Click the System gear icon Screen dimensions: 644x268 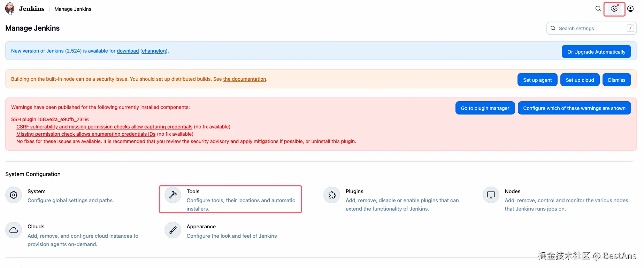[14, 195]
